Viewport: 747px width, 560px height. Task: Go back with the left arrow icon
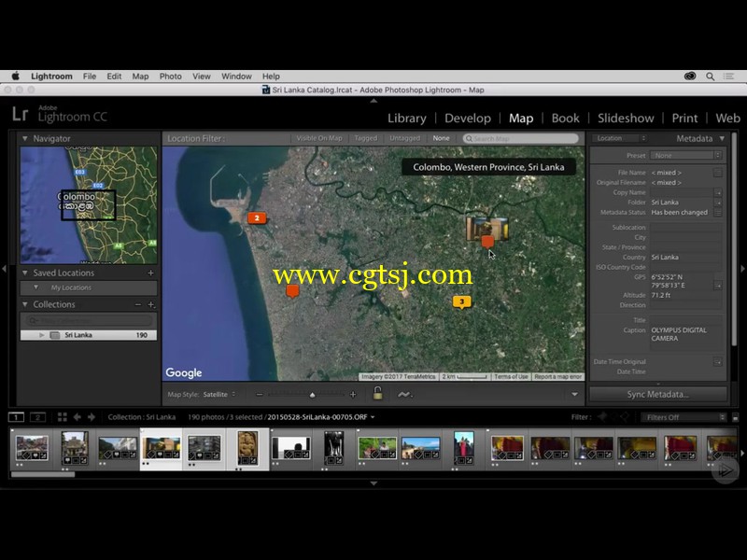click(x=78, y=417)
